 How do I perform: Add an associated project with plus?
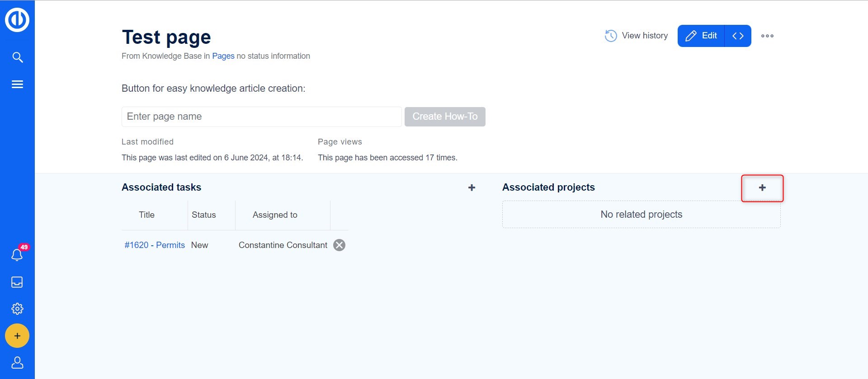click(762, 187)
